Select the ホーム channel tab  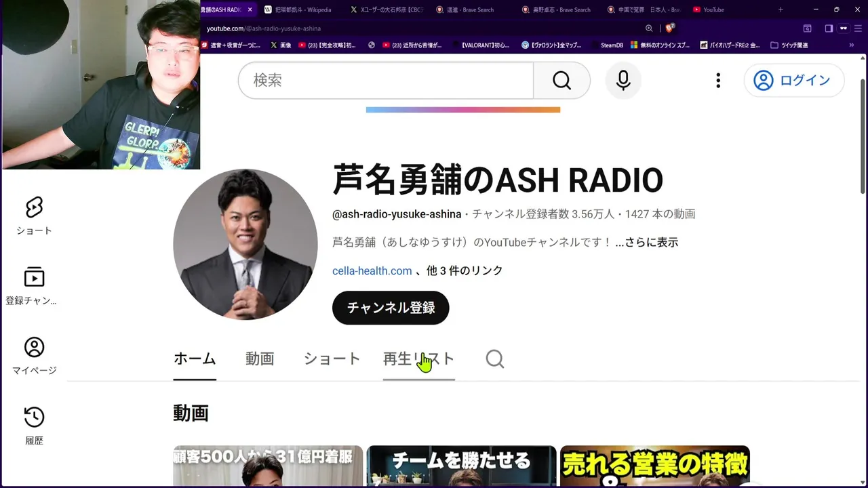195,359
